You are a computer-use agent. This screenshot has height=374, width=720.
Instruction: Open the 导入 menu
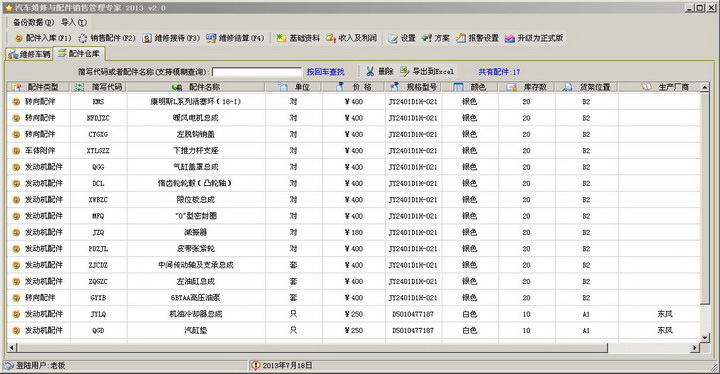coord(74,22)
